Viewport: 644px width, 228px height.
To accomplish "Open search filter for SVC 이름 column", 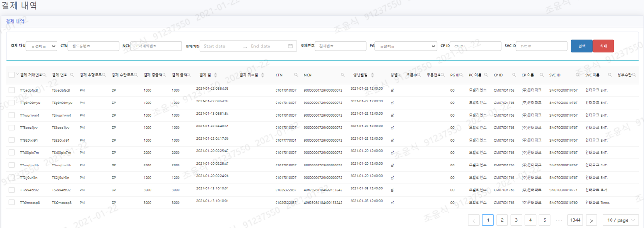I will [x=610, y=75].
